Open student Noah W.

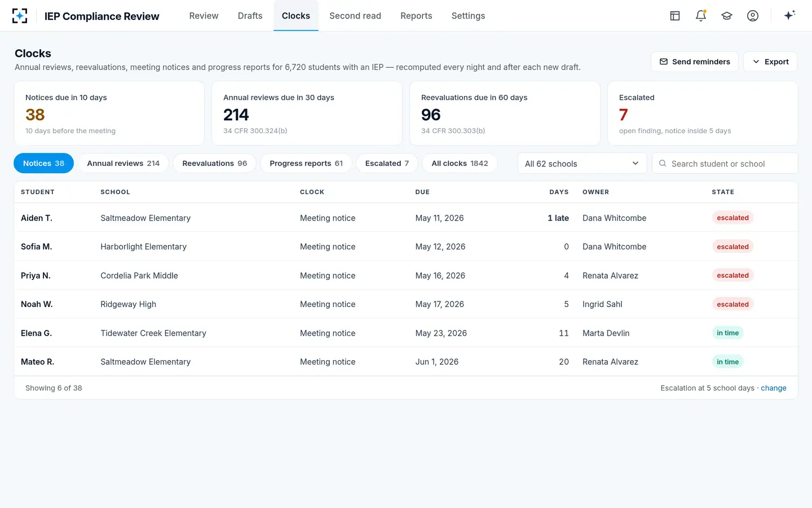[37, 304]
